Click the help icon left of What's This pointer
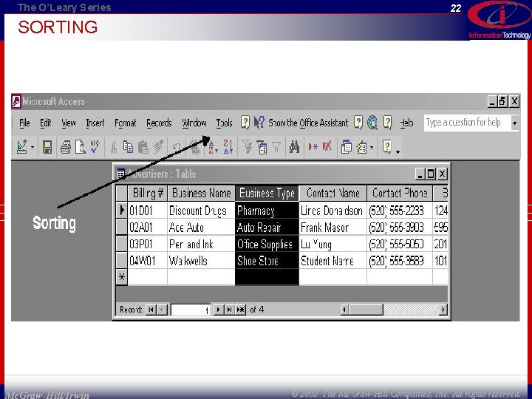This screenshot has width=532, height=399. (245, 122)
